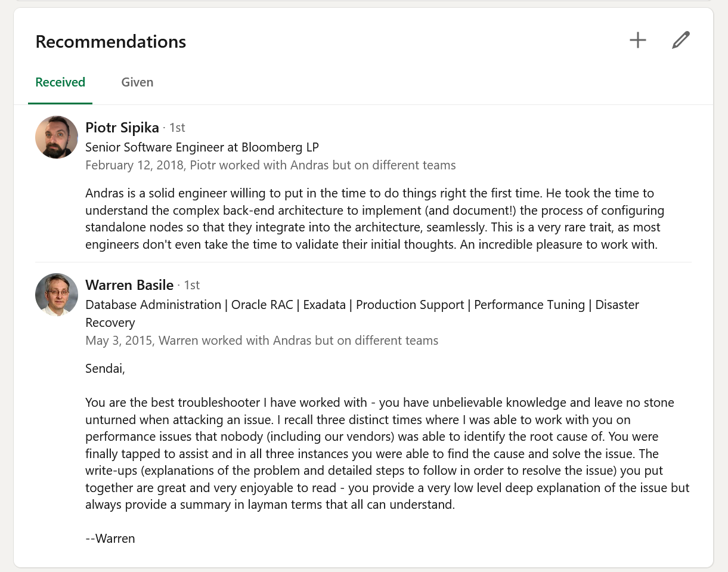
Task: Click the "Sendai," greeting line
Action: pos(106,369)
